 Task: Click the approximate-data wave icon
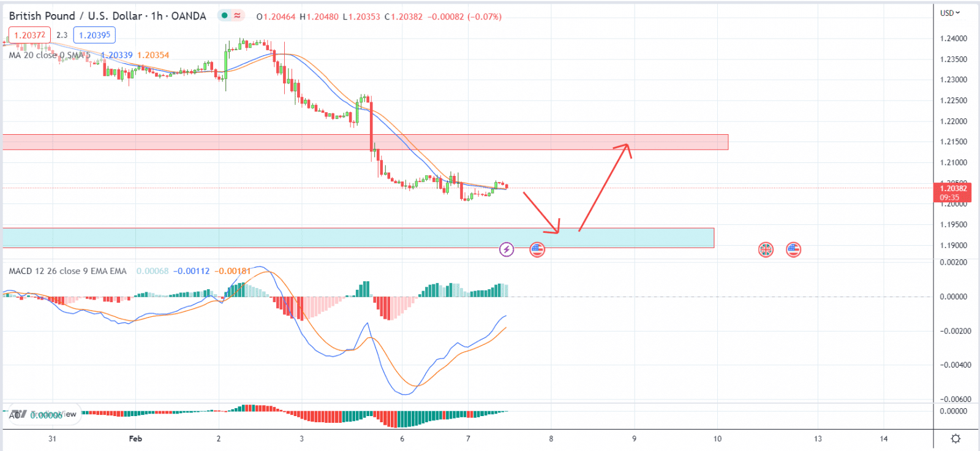click(237, 16)
